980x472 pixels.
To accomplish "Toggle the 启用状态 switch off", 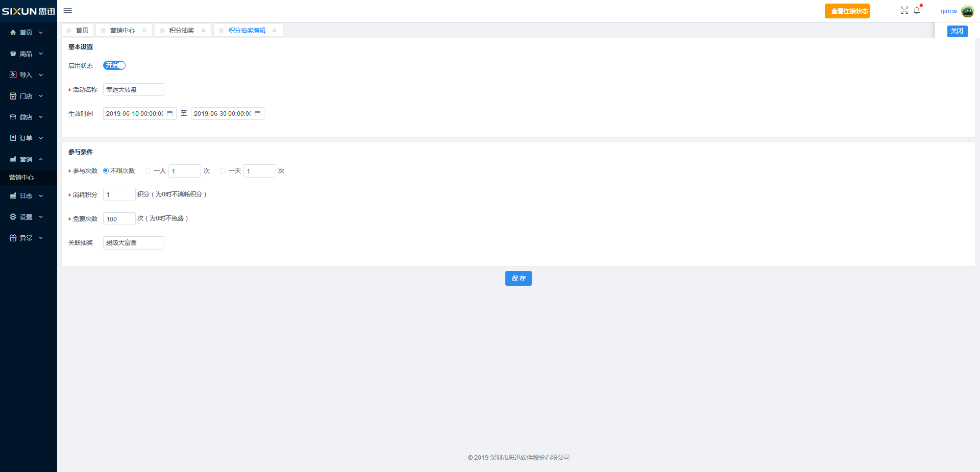I will click(x=114, y=65).
